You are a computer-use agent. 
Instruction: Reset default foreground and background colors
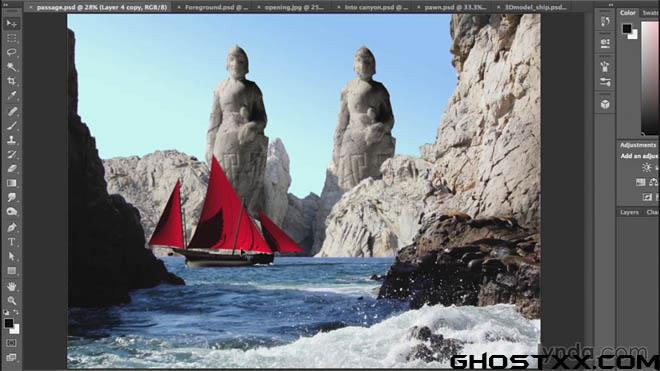pos(6,312)
